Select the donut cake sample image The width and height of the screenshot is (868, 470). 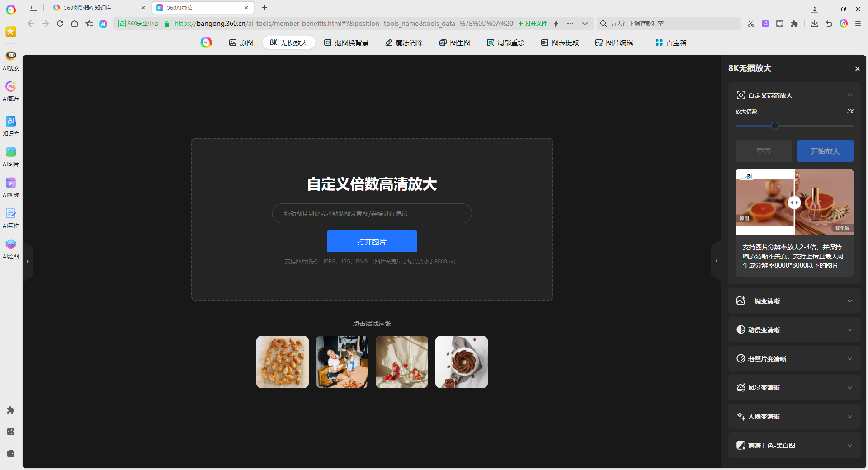click(x=461, y=362)
